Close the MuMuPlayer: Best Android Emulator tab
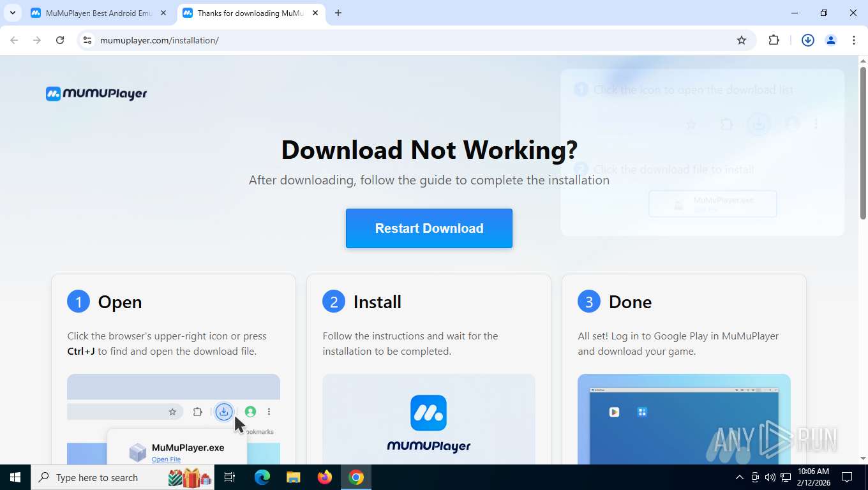Viewport: 868px width, 490px height. [x=163, y=13]
